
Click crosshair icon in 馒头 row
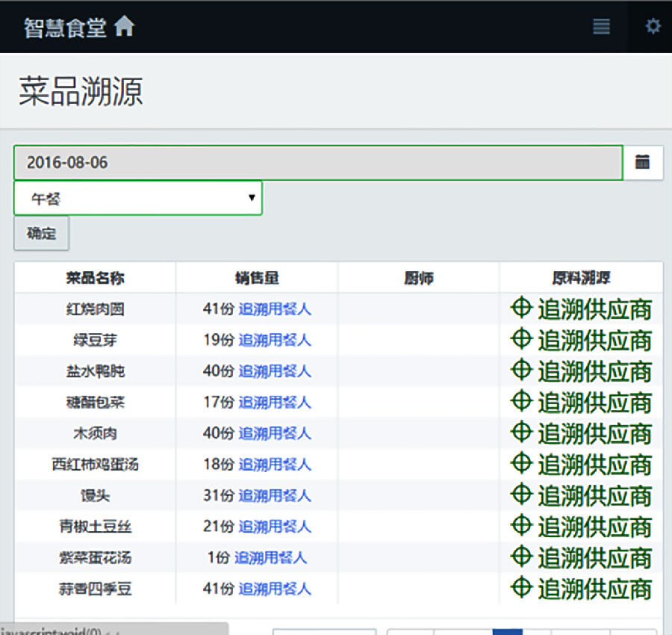click(x=521, y=495)
